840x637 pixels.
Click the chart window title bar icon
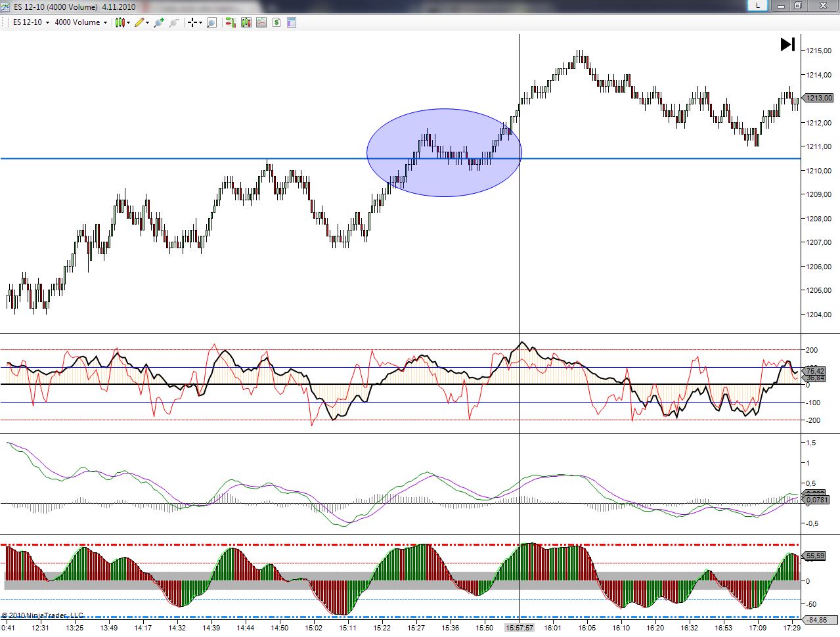(5, 7)
